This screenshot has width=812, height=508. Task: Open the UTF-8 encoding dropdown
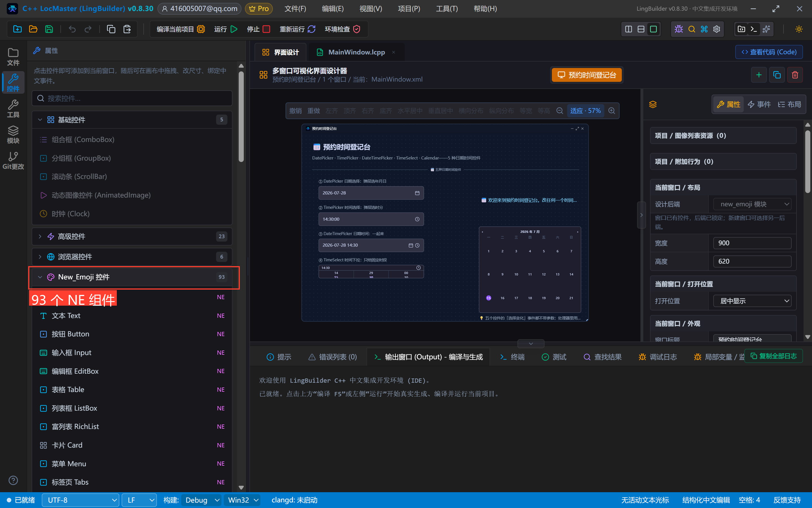click(x=81, y=500)
